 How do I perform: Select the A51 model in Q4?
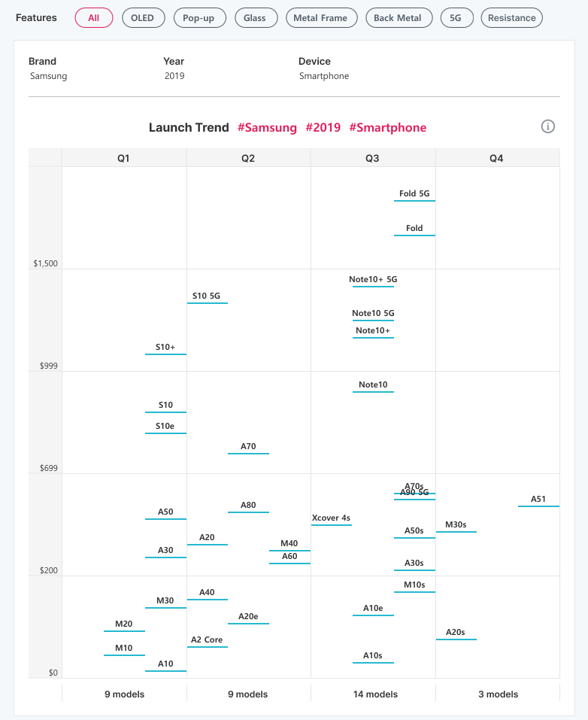(538, 500)
